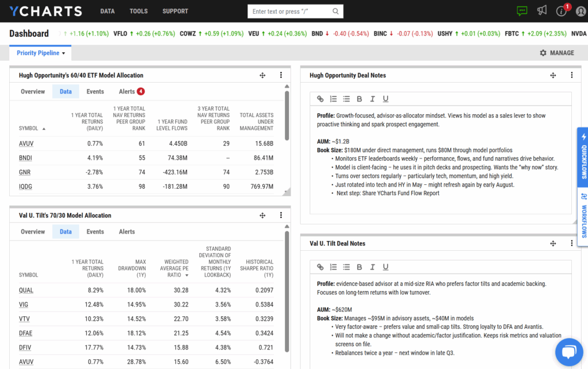Open the DATA menu
Viewport: 588px width, 369px height.
point(107,11)
